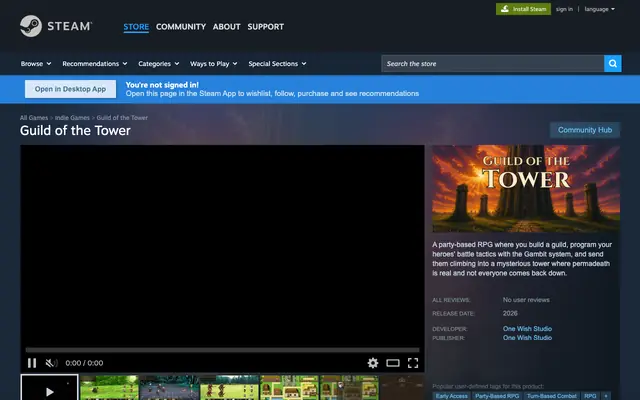The image size is (640, 400).
Task: Expand the Ways to Play menu
Action: coord(213,64)
